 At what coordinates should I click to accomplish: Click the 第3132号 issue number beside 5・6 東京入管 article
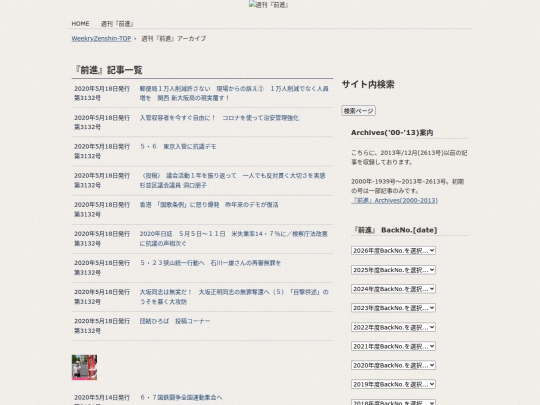pyautogui.click(x=87, y=156)
